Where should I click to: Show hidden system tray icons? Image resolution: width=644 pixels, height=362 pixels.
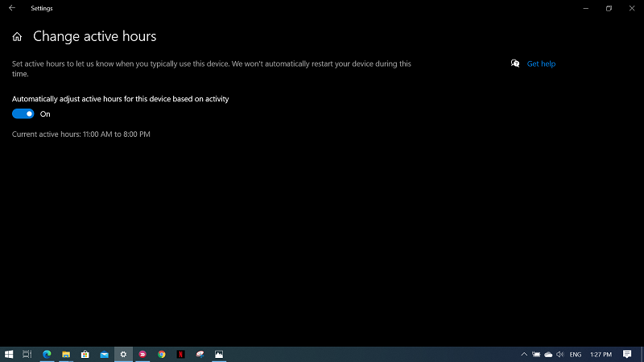click(524, 354)
